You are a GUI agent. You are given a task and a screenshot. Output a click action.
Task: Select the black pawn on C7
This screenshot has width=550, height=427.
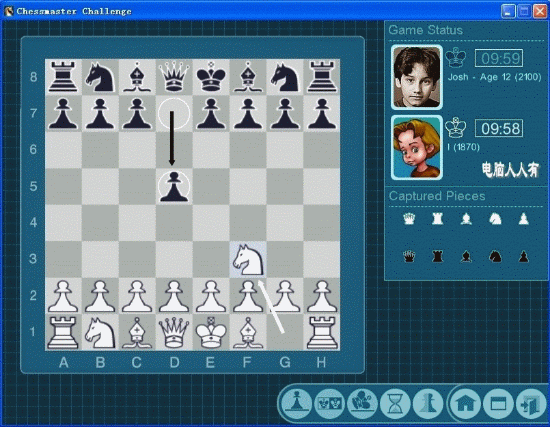pyautogui.click(x=137, y=113)
